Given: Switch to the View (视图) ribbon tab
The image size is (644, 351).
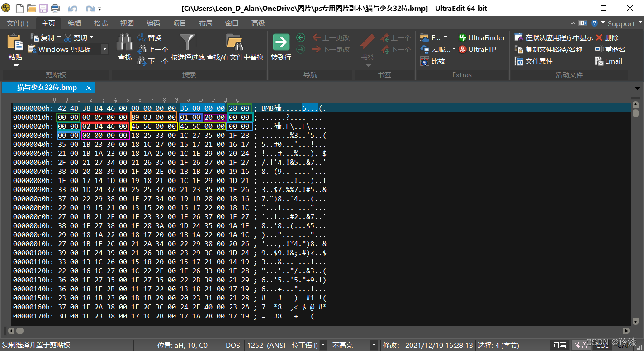Looking at the screenshot, I should tap(127, 23).
